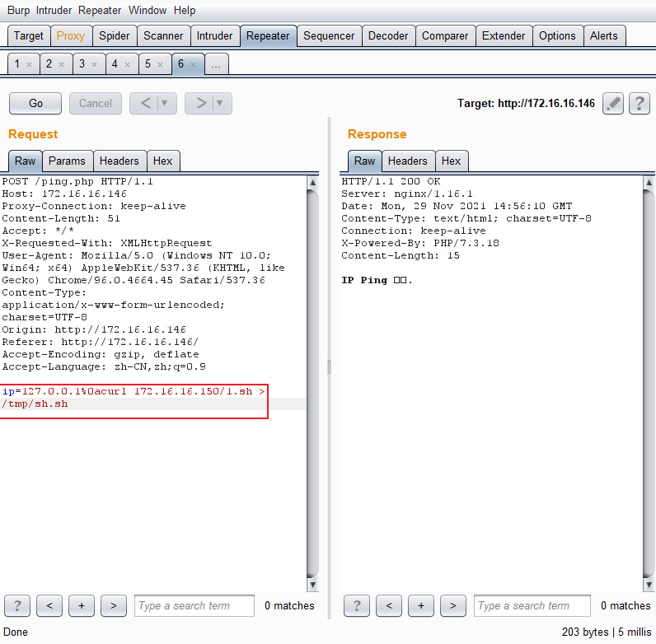Switch to the Scanner tab
The width and height of the screenshot is (656, 644).
163,36
